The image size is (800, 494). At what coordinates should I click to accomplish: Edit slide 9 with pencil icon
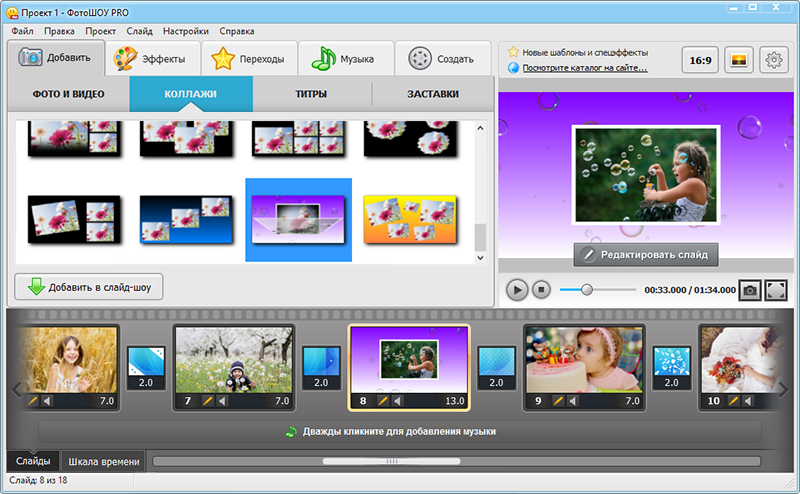[558, 401]
